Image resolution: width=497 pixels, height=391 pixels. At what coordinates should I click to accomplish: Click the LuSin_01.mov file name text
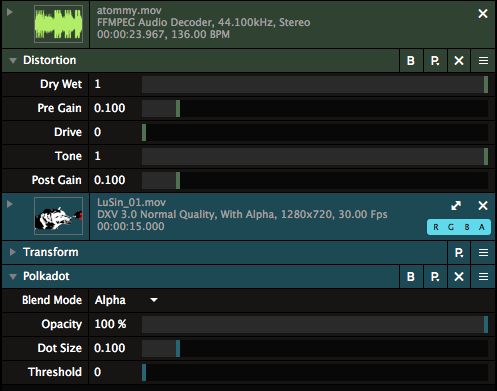point(131,202)
